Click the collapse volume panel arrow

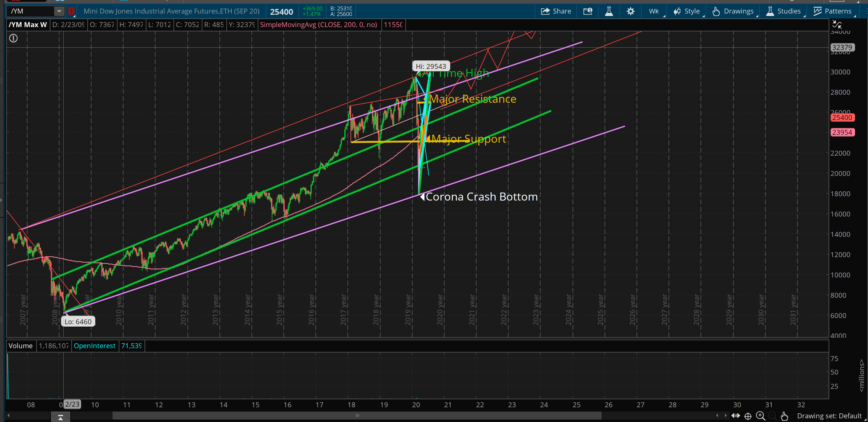[60, 418]
